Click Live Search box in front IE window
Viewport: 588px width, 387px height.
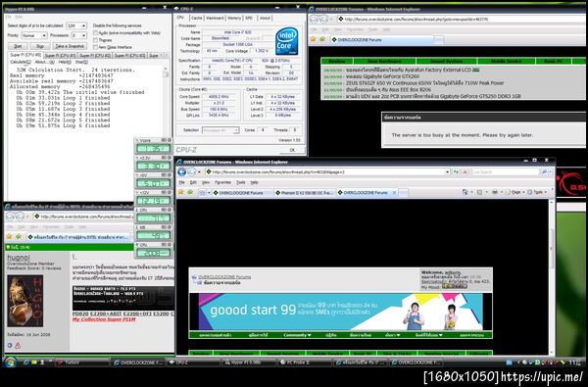(x=505, y=171)
